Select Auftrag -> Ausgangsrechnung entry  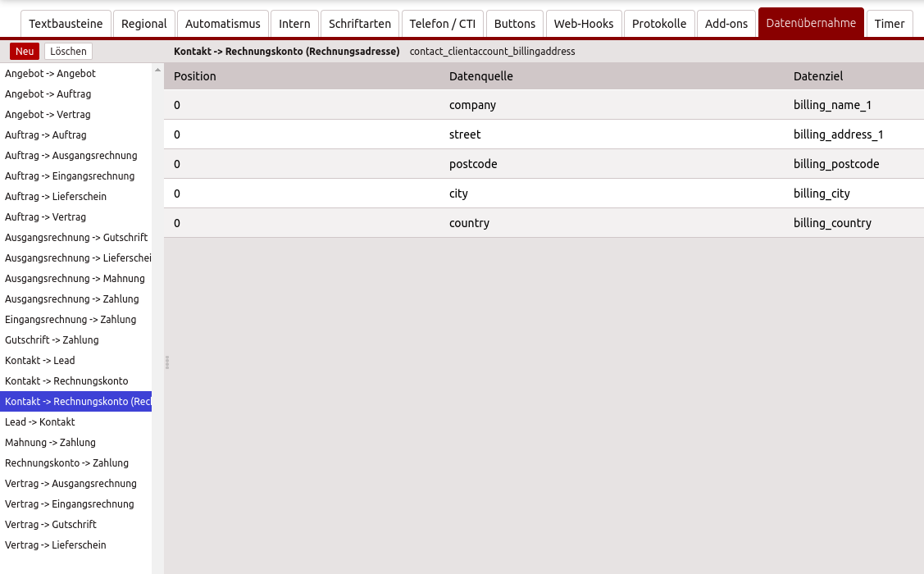coord(71,156)
